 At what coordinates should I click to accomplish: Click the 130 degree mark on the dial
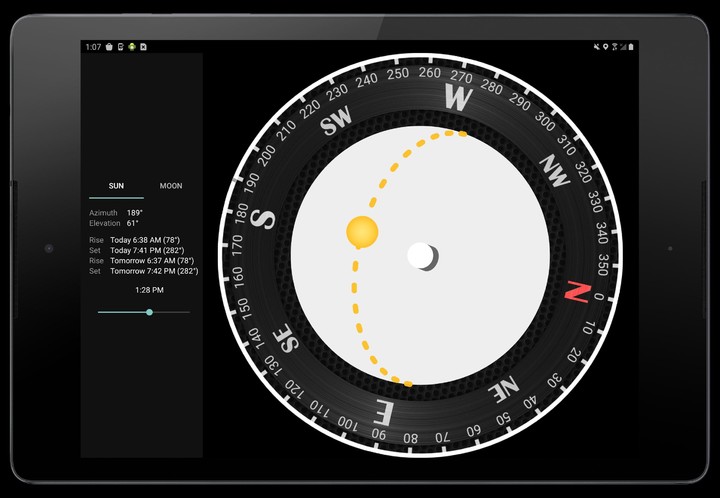[272, 364]
